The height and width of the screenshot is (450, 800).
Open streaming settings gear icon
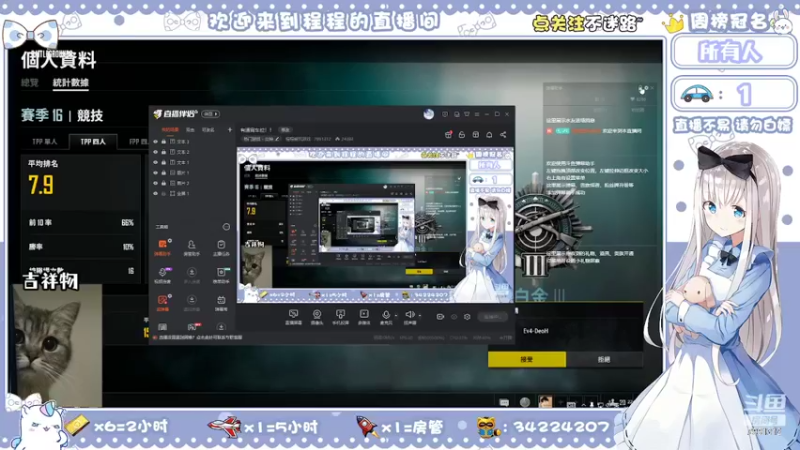467,317
